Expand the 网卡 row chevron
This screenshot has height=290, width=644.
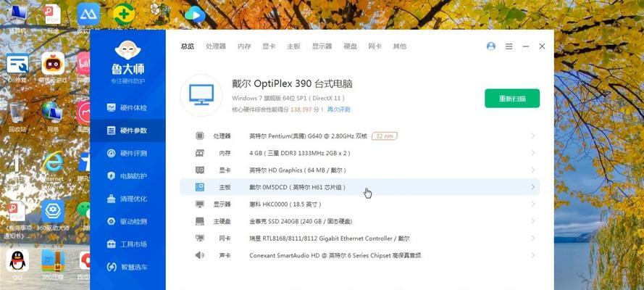(532, 239)
